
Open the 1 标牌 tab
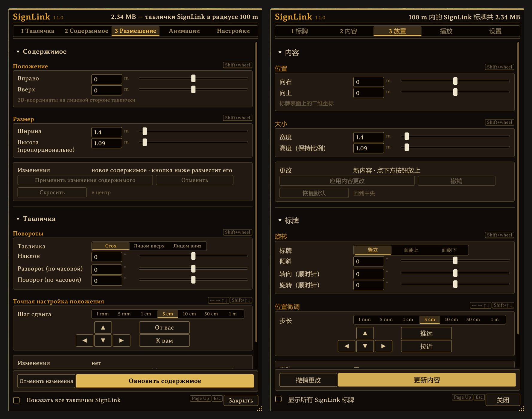pos(300,31)
